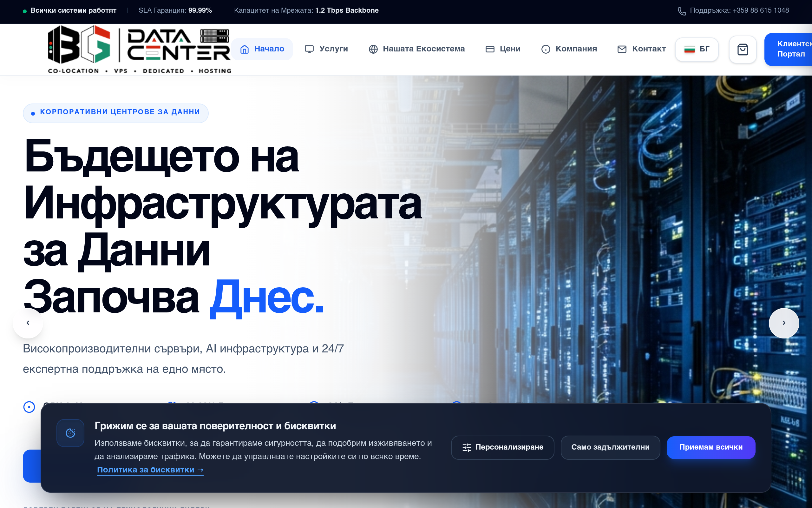Screen dimensions: 812x508
Task: Open the Начало home menu item
Action: [x=262, y=49]
